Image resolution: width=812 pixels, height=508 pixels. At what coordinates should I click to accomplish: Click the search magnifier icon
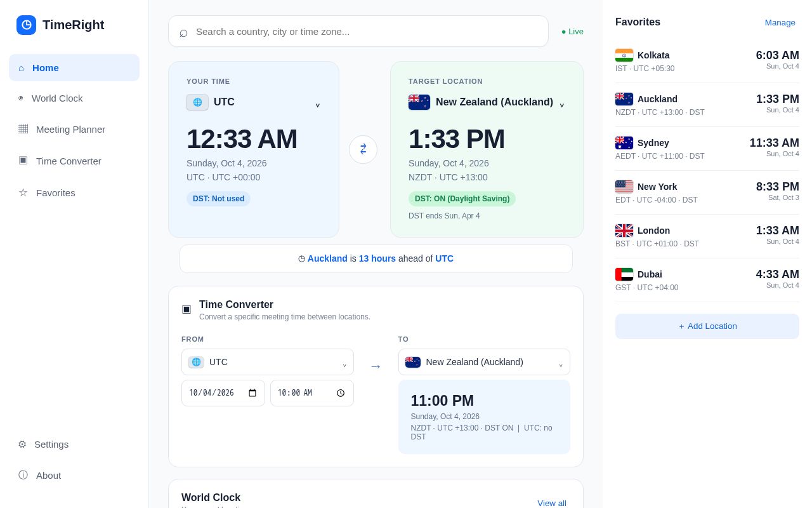pyautogui.click(x=183, y=32)
